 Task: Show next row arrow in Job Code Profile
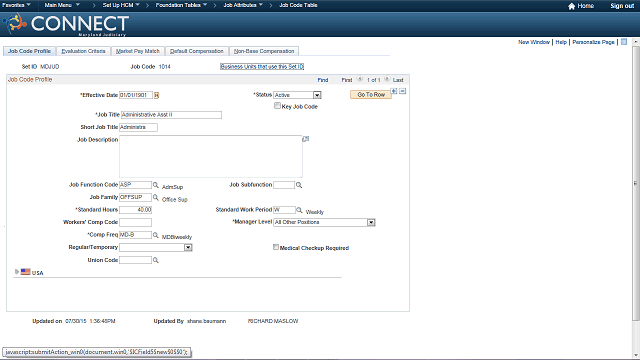(x=387, y=79)
